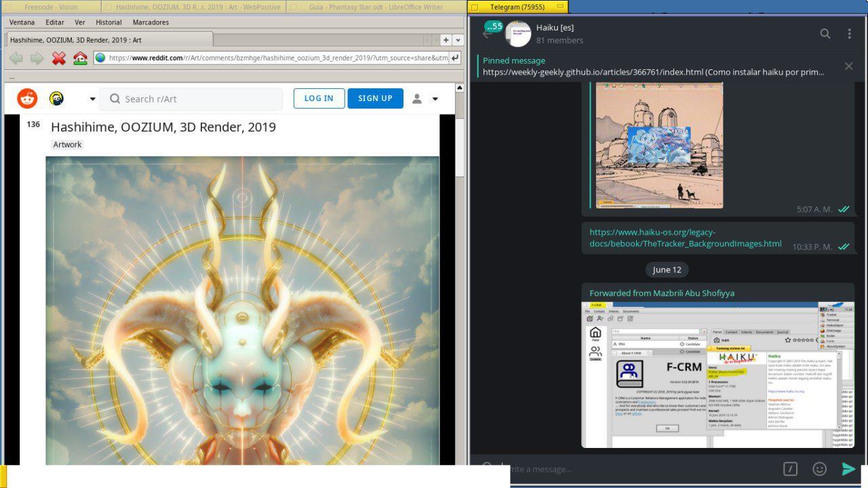Viewport: 868px width, 488px height.
Task: Open the WebPositive home page icon
Action: tap(80, 58)
